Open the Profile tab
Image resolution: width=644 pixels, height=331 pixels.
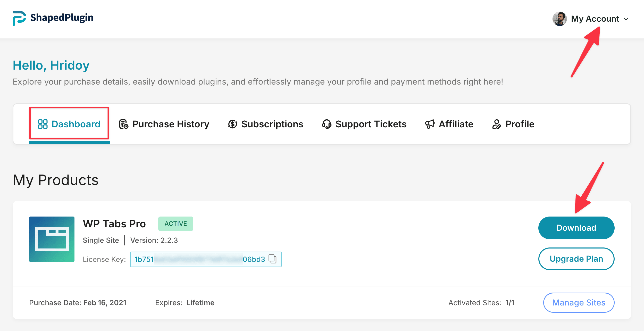[x=513, y=124]
